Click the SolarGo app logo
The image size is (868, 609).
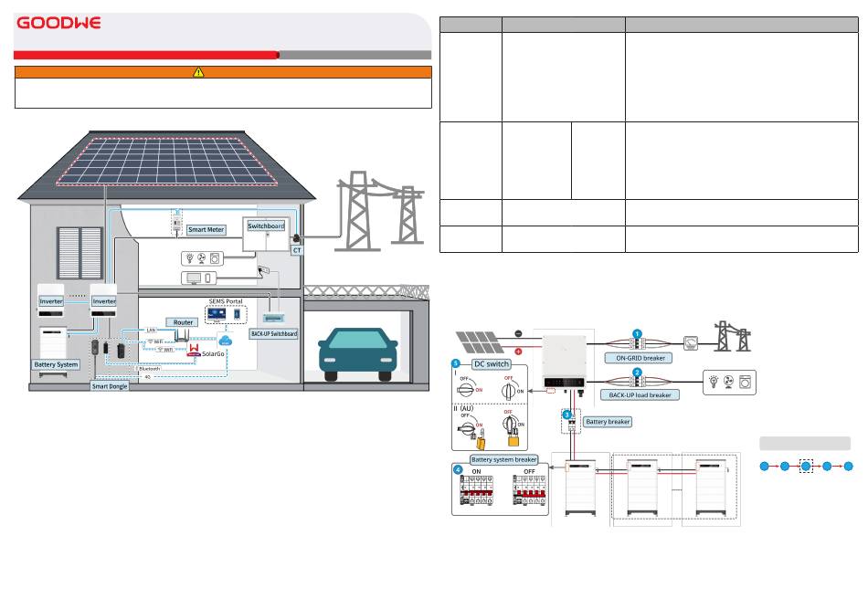pos(194,350)
